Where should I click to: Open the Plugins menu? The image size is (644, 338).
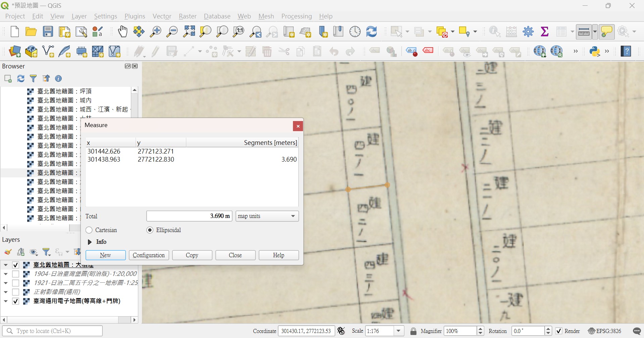point(135,16)
